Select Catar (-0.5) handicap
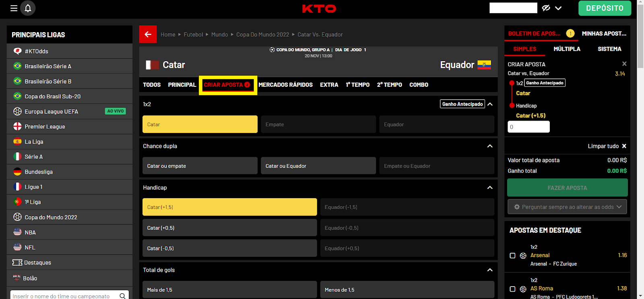This screenshot has width=644, height=299. click(x=230, y=248)
